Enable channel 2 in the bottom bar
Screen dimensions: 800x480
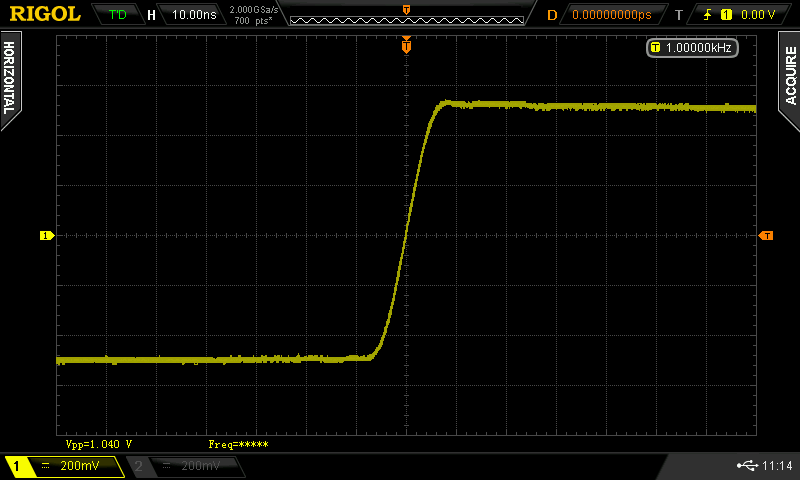(185, 466)
